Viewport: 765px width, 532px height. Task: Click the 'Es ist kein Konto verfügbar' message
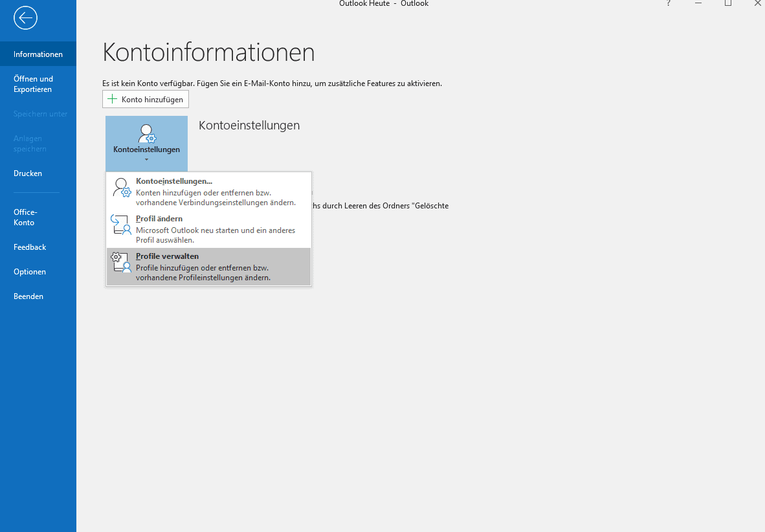272,83
